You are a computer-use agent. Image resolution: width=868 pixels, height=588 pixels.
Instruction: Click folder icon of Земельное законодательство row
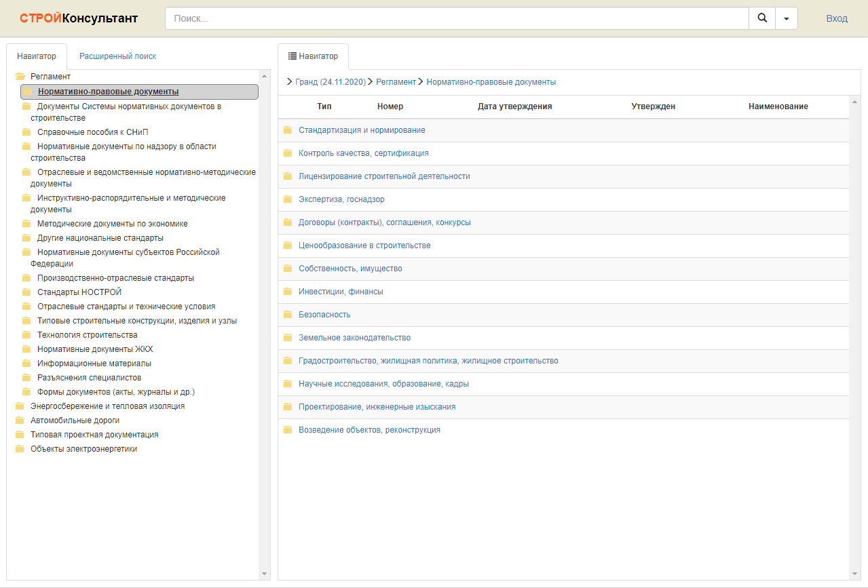tap(288, 338)
